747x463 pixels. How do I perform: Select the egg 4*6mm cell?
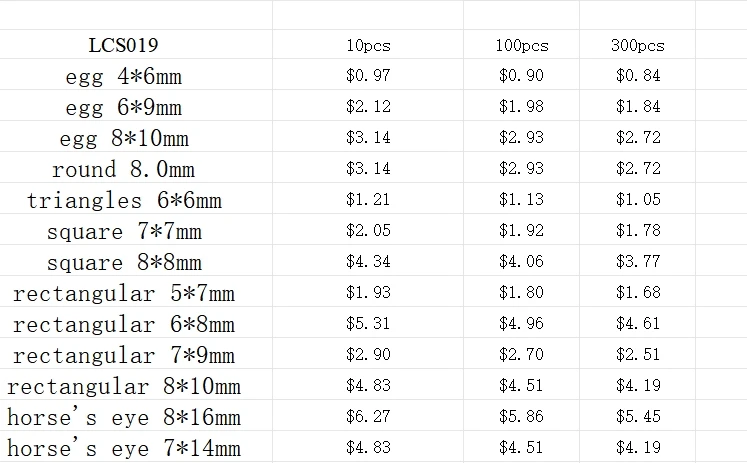click(124, 76)
